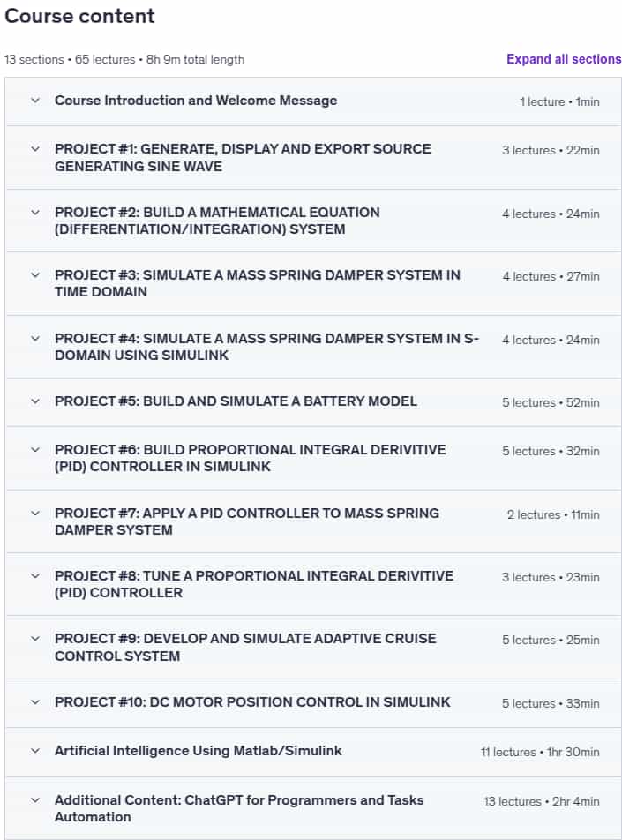
Task: Click the 11 lectures 1hr 30min label
Action: [540, 752]
